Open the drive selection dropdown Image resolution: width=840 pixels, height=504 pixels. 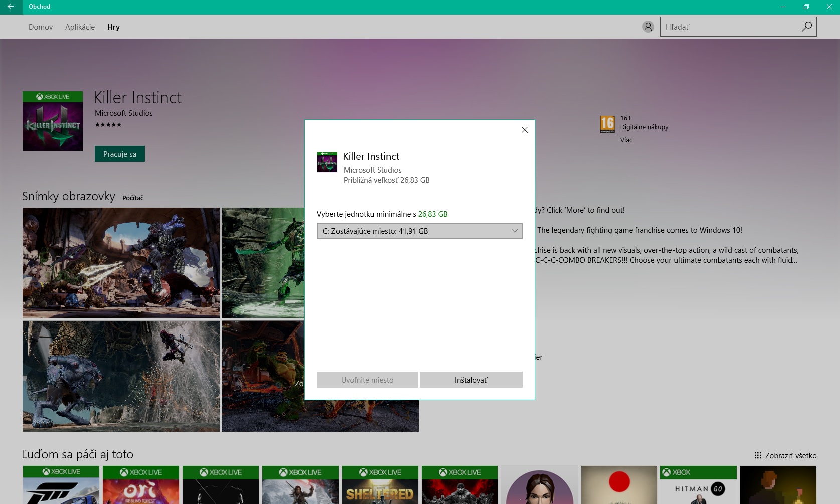coord(420,231)
